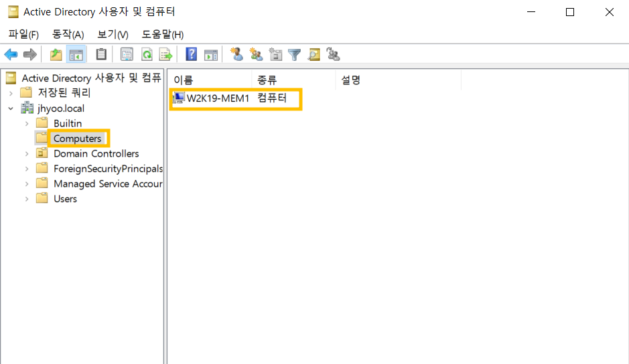This screenshot has height=364, width=629.
Task: Minimize the Active Directory window
Action: pos(531,12)
